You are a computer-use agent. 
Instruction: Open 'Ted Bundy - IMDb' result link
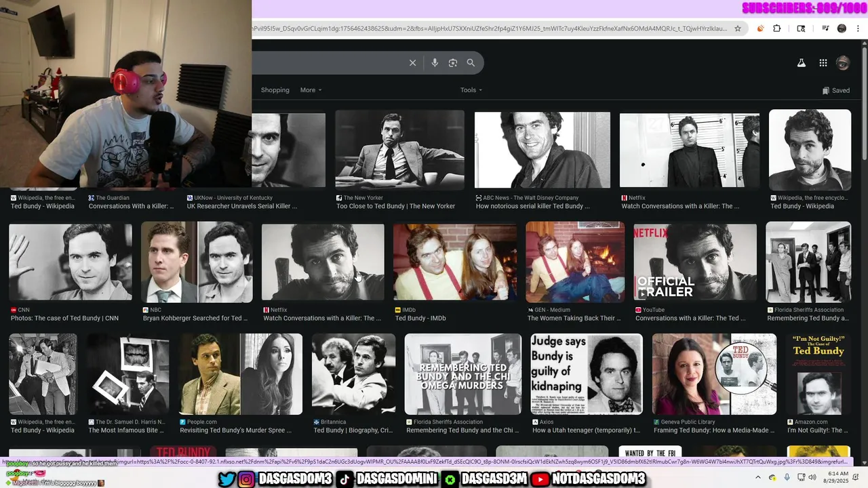[x=420, y=318]
